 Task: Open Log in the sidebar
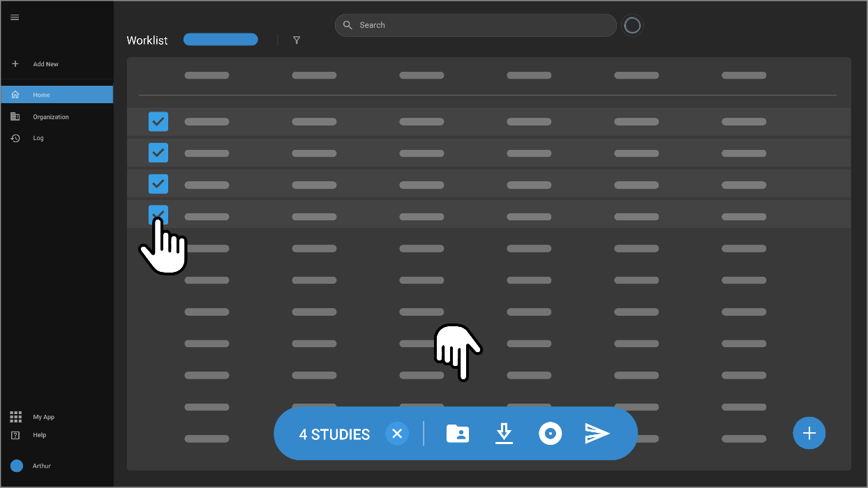pyautogui.click(x=38, y=138)
